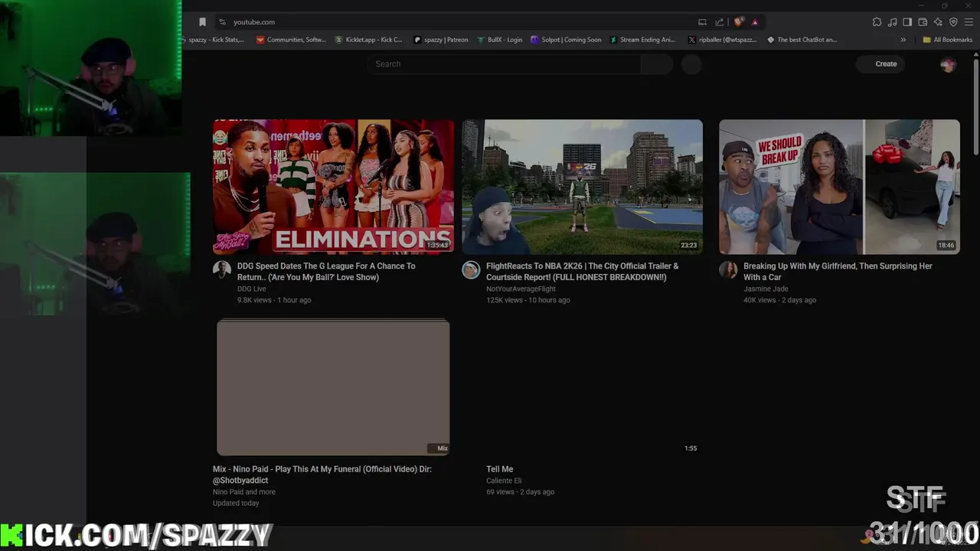Open DDG Live channel avatar

(221, 269)
